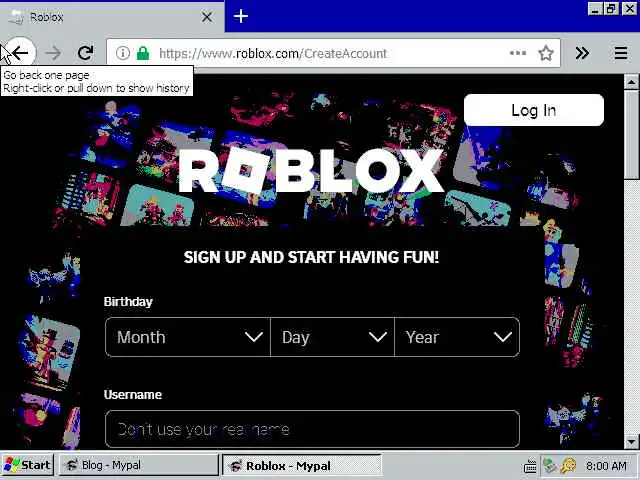Click the green secure connection padlock
Screen dimensions: 640x480
(143, 53)
